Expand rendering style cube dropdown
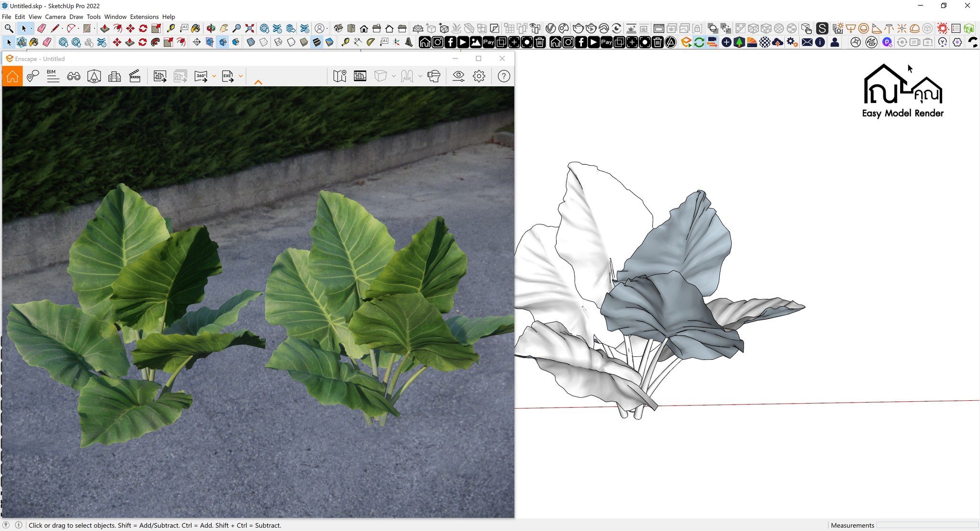Image resolution: width=980 pixels, height=531 pixels. point(394,76)
